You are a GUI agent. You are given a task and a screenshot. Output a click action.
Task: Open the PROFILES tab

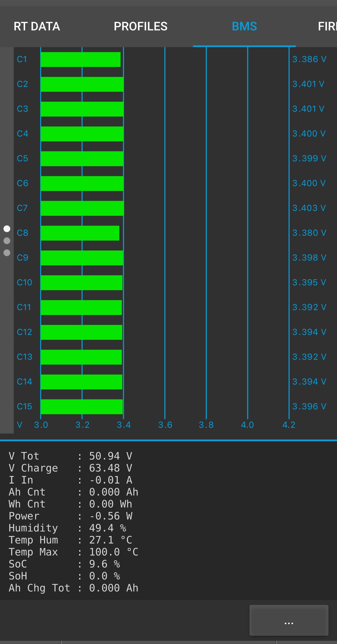pyautogui.click(x=140, y=27)
